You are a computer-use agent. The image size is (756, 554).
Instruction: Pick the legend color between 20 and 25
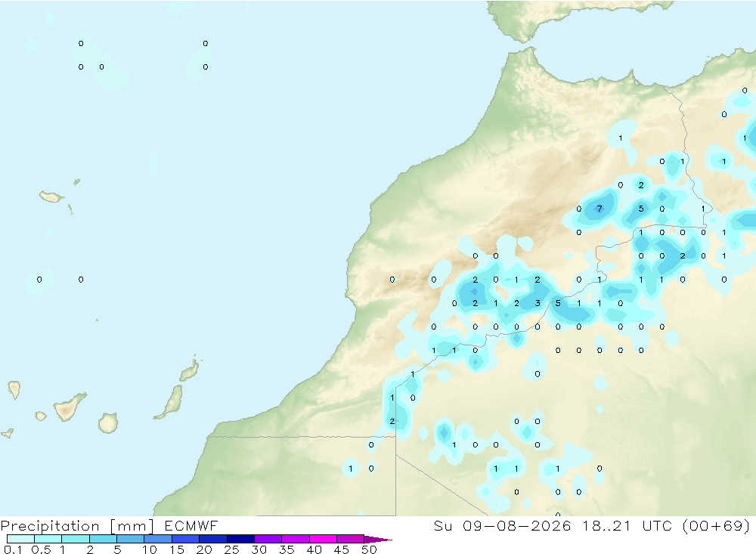212,539
